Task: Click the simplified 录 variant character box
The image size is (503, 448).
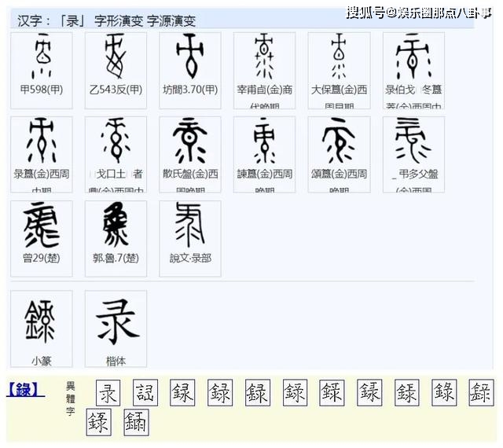Action: pos(108,392)
